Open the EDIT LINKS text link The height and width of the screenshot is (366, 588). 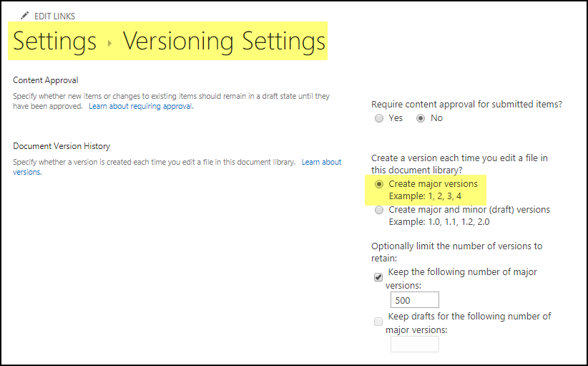click(54, 16)
